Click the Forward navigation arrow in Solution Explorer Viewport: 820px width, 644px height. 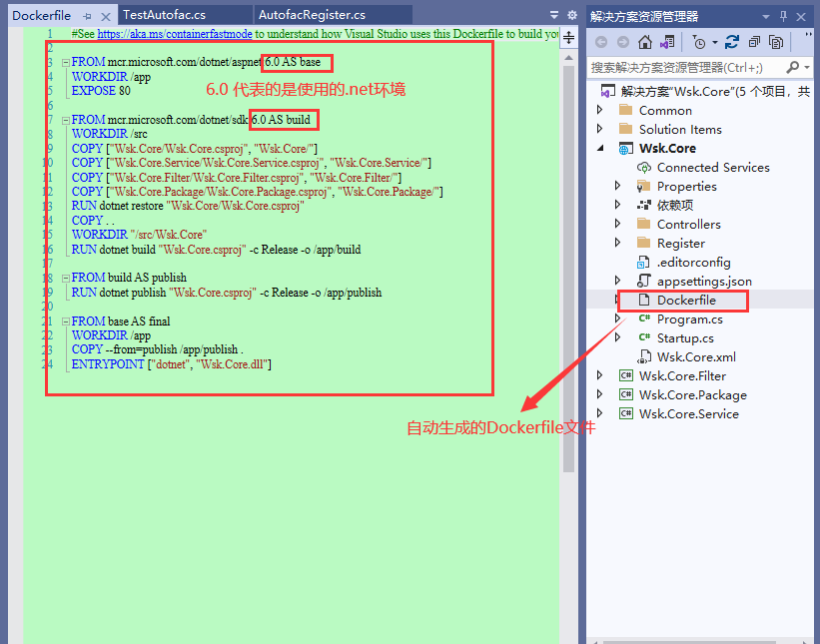623,42
